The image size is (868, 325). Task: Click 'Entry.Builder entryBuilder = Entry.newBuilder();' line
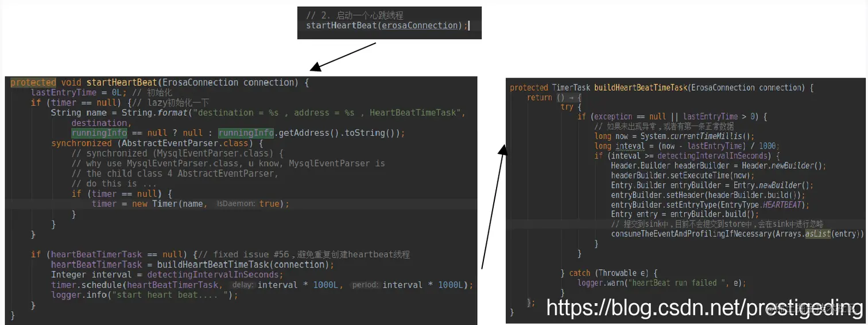coord(712,185)
